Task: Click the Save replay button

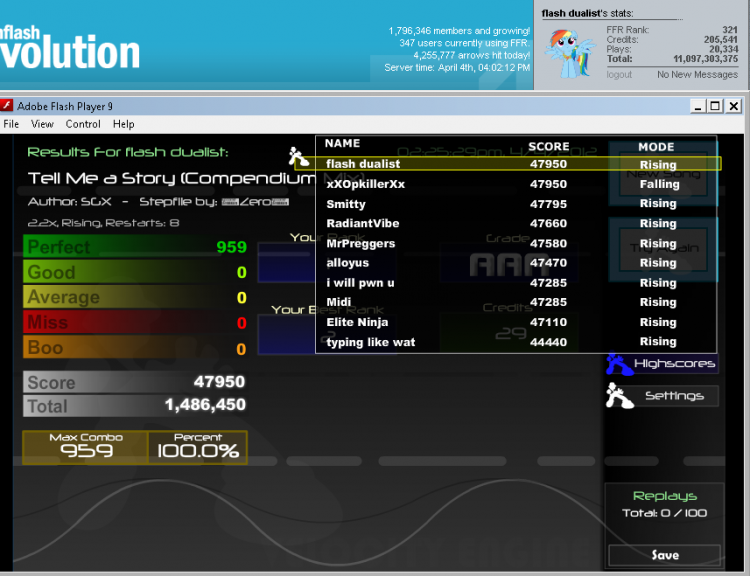Action: (665, 555)
